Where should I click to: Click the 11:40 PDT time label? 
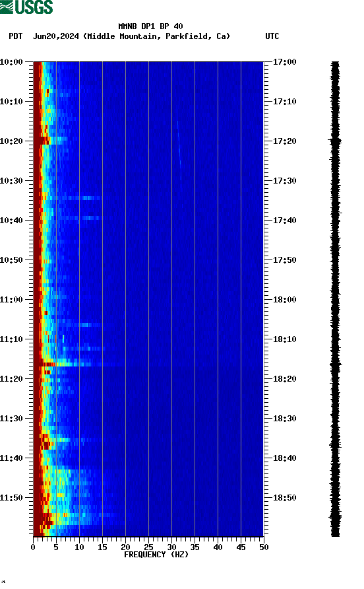[11, 458]
